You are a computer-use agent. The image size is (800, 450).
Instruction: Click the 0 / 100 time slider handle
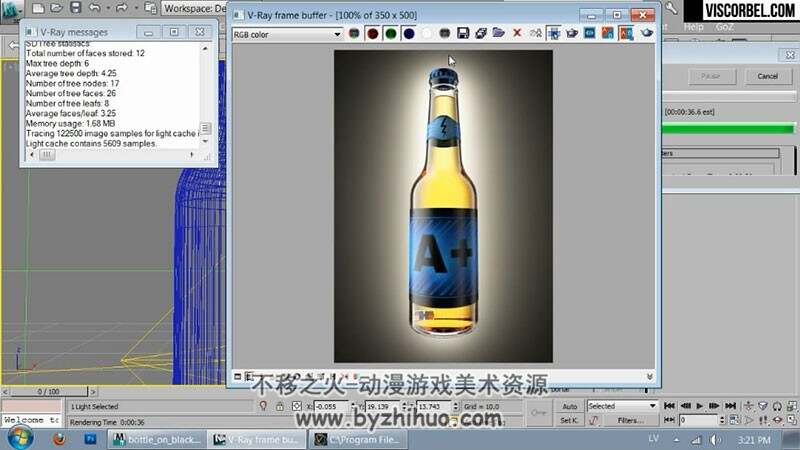pos(48,392)
